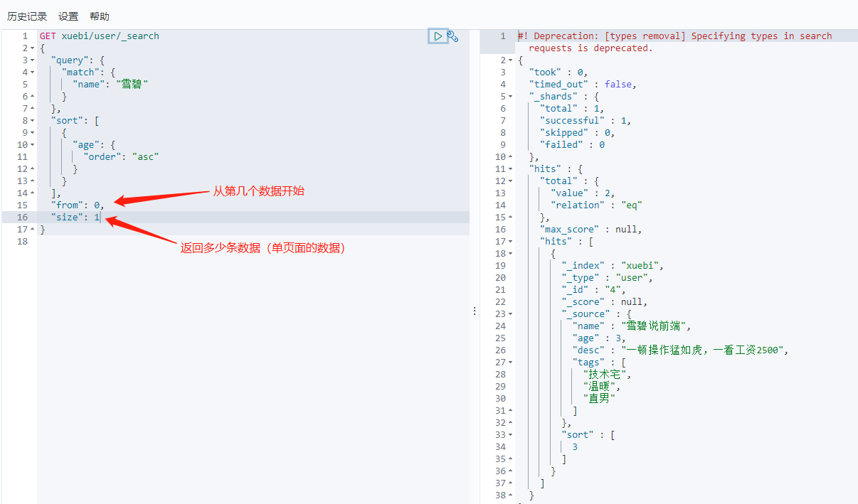The height and width of the screenshot is (504, 858).
Task: Open the 历史记录 menu
Action: point(27,16)
